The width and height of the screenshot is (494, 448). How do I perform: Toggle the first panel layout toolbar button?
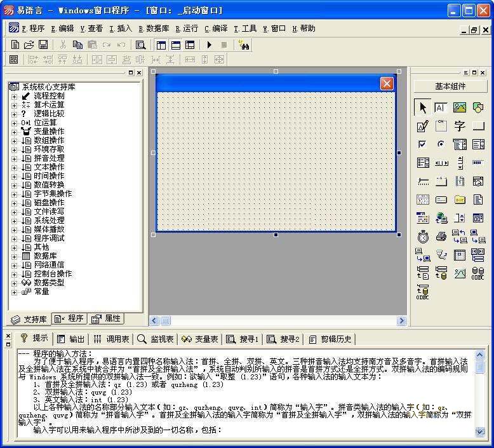pos(161,44)
